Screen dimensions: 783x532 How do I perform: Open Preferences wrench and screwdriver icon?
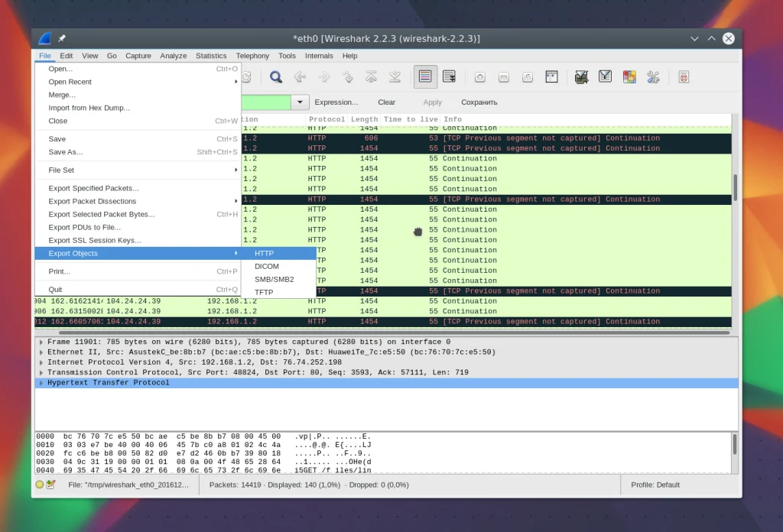(653, 77)
